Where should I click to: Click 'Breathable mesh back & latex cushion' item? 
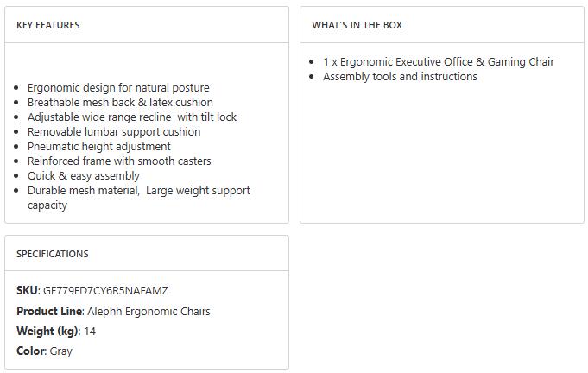(120, 102)
